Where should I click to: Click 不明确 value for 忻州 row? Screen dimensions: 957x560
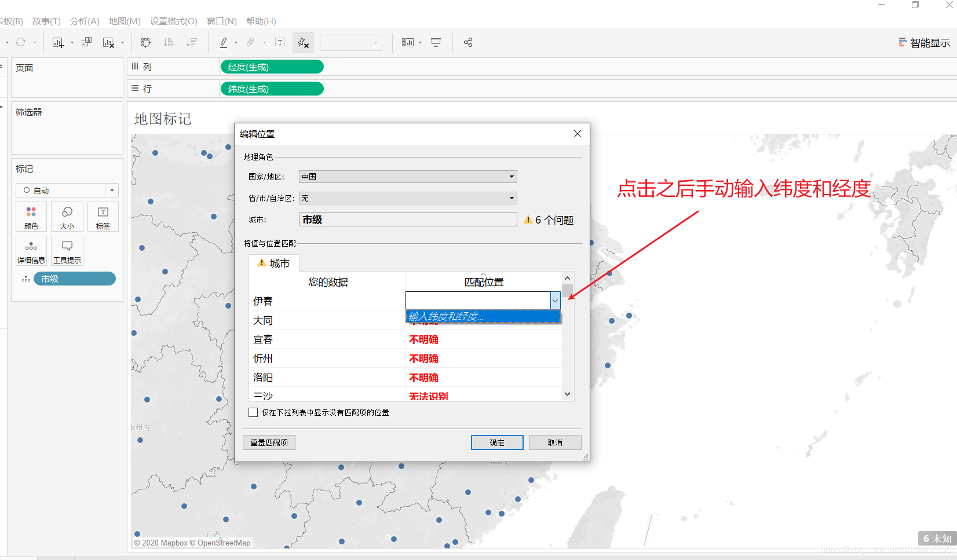tap(424, 358)
